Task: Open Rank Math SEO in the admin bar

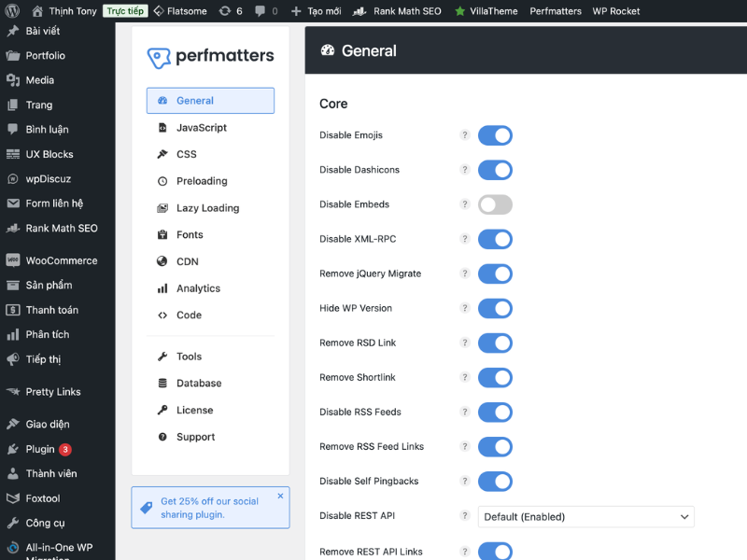Action: click(x=397, y=11)
